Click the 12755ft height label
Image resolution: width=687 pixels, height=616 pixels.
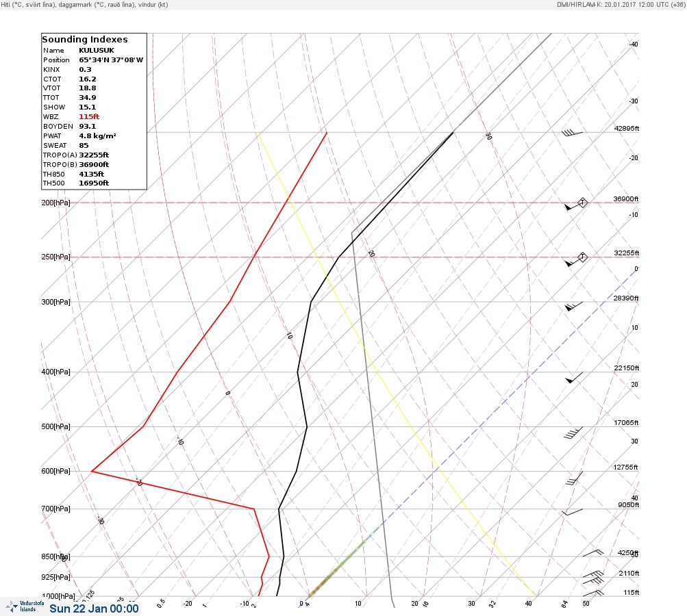click(x=625, y=467)
